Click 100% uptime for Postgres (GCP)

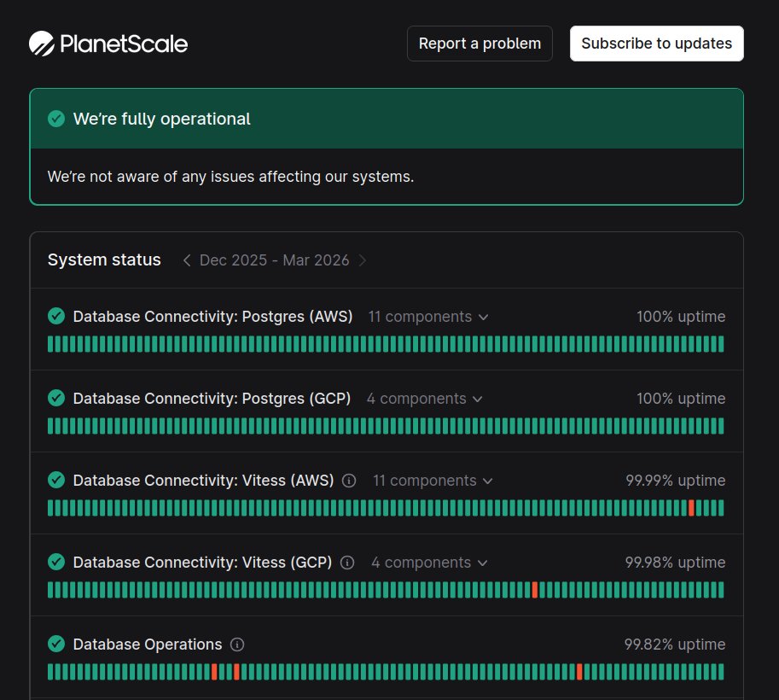681,399
